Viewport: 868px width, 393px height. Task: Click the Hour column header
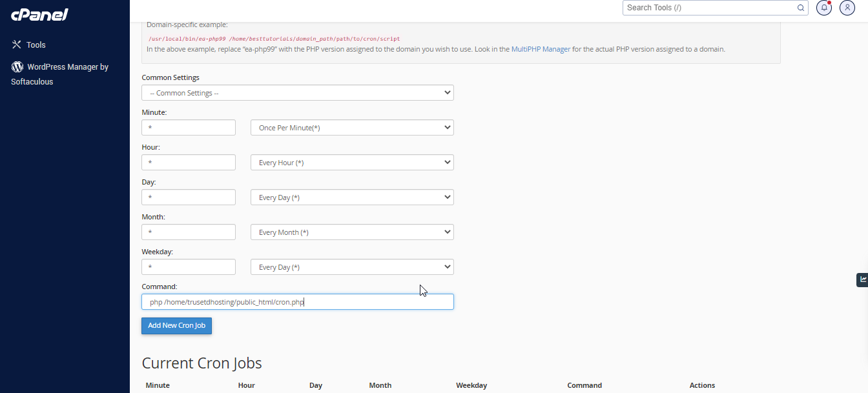(247, 385)
